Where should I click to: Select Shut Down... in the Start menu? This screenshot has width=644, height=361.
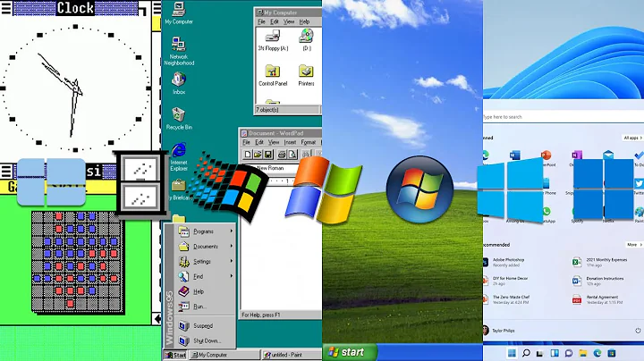(205, 341)
